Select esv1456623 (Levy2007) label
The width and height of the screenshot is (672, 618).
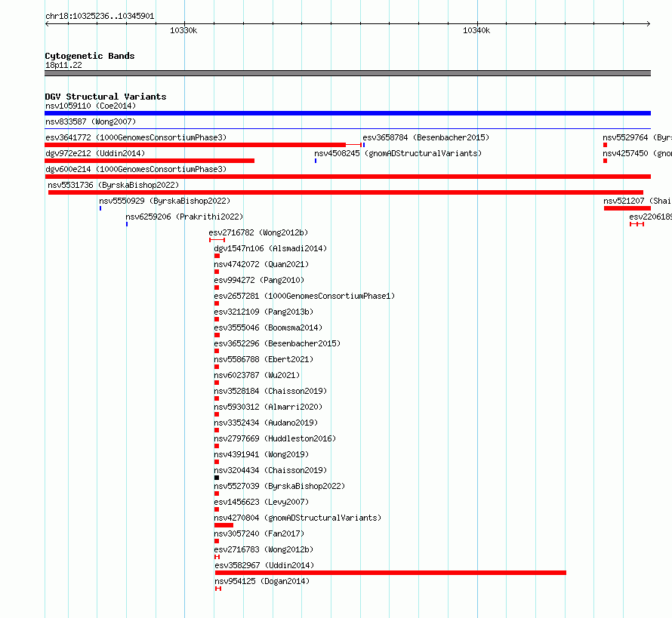[x=261, y=502]
